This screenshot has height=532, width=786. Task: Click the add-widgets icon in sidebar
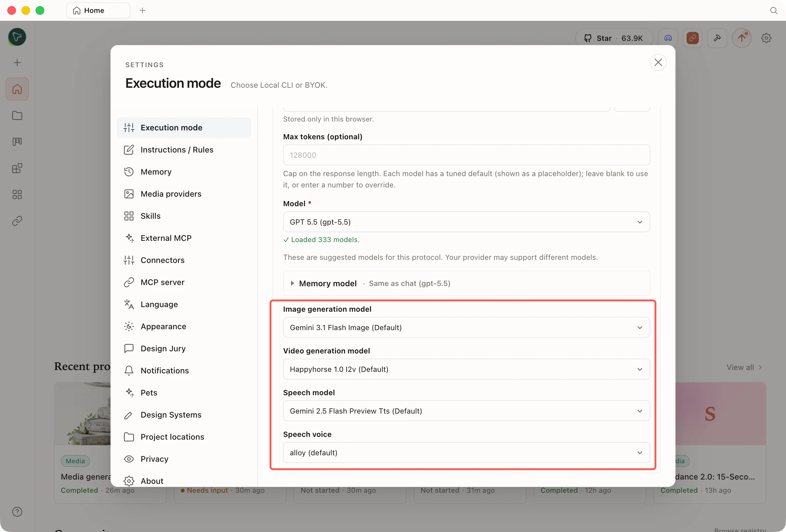coord(17,168)
